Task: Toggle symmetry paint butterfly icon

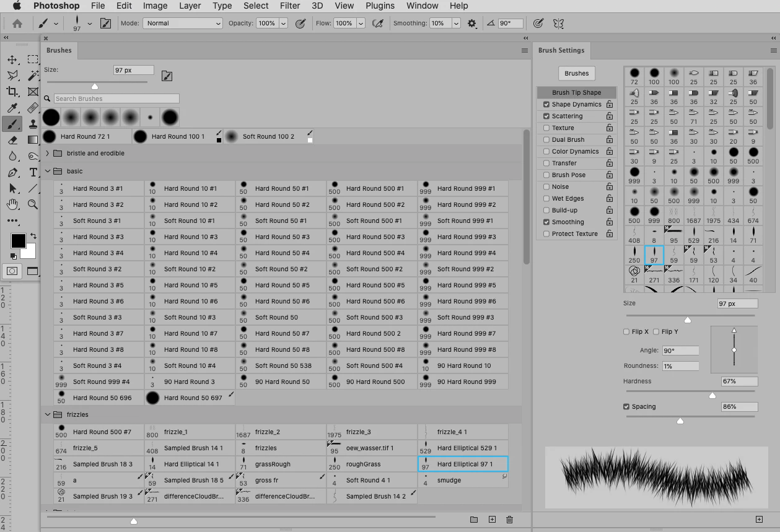Action: [x=558, y=24]
